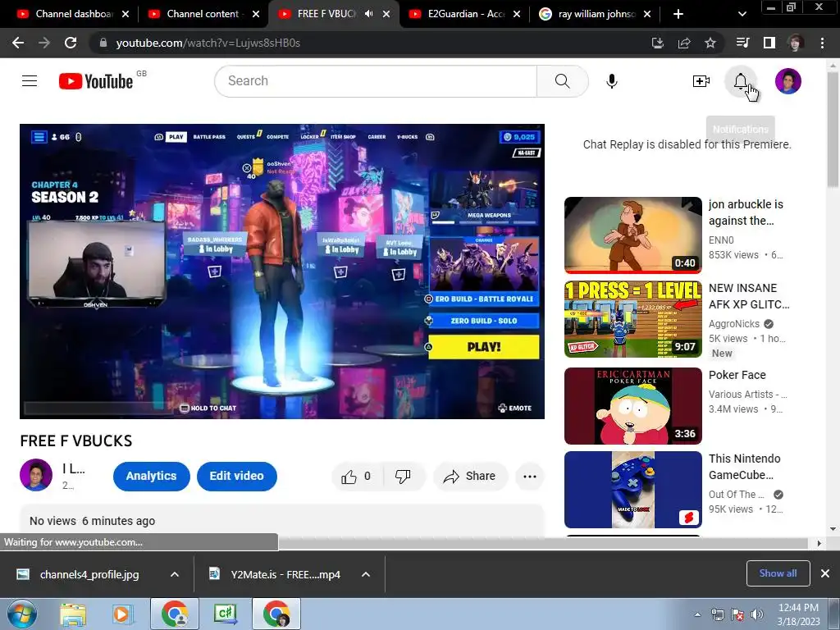Click NEW INSANE AFK XP GLITCH title
840x630 pixels.
click(x=749, y=296)
